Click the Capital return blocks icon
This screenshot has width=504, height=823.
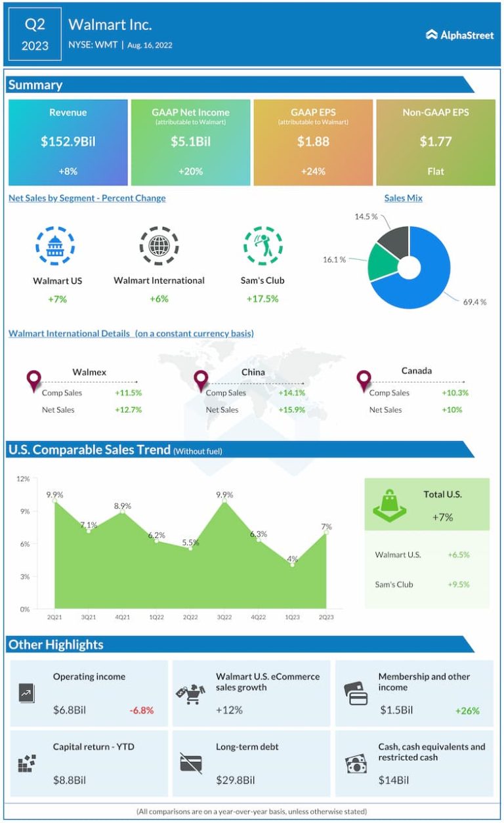pos(26,763)
